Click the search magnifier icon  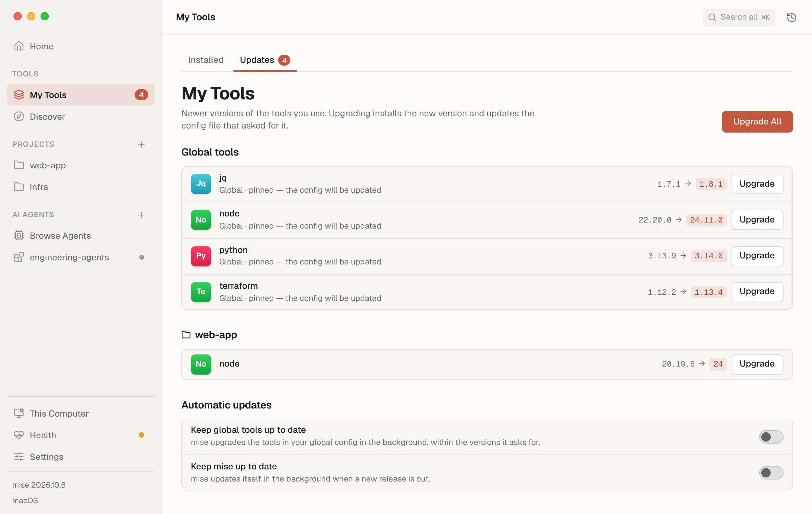click(712, 17)
